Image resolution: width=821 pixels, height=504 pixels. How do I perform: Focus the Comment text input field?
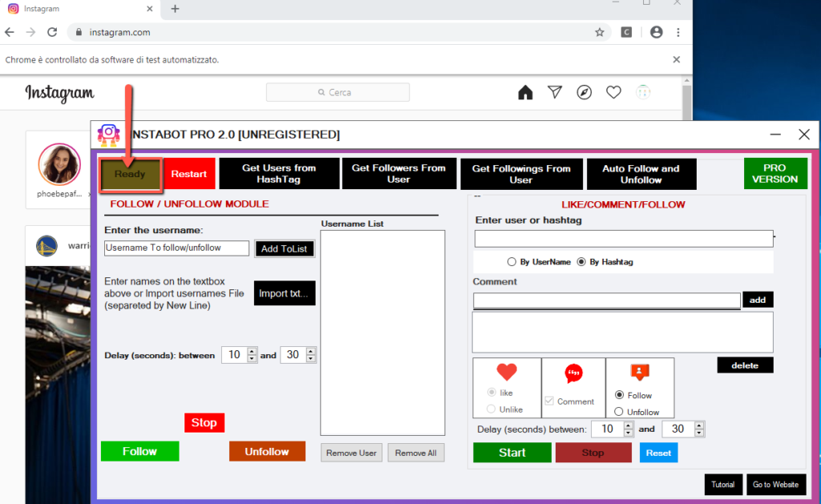[607, 300]
